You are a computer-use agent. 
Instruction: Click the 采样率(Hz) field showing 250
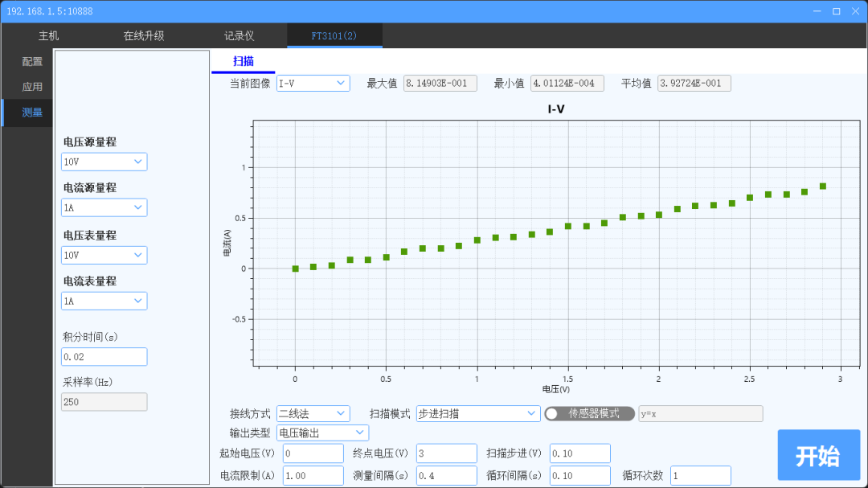click(104, 402)
